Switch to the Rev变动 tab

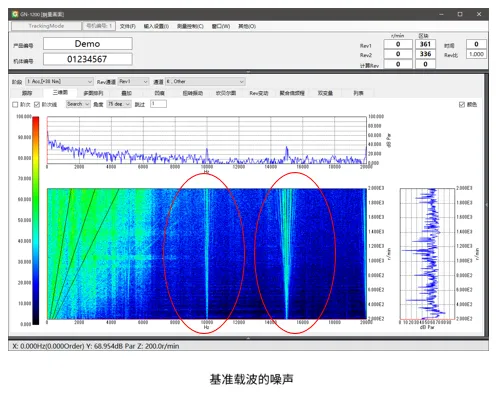[259, 93]
